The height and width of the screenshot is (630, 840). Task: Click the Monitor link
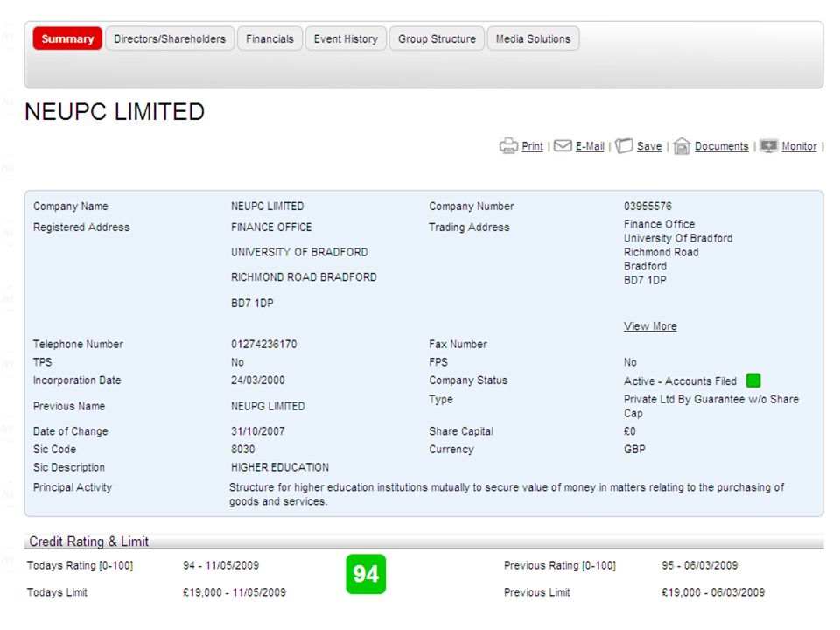(799, 146)
